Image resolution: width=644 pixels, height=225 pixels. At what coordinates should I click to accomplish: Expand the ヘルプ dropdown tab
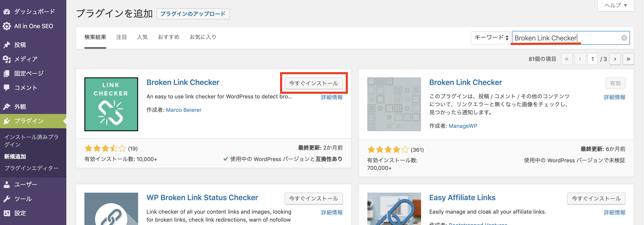pos(615,5)
